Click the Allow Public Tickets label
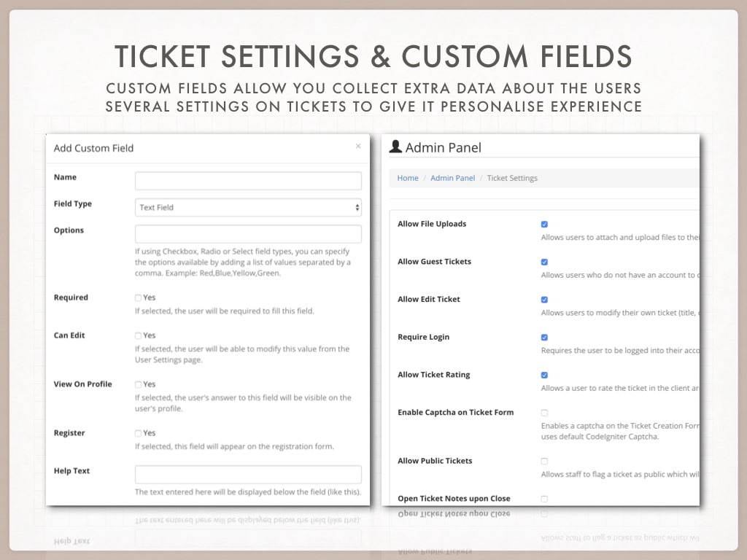Image resolution: width=747 pixels, height=560 pixels. pyautogui.click(x=435, y=461)
